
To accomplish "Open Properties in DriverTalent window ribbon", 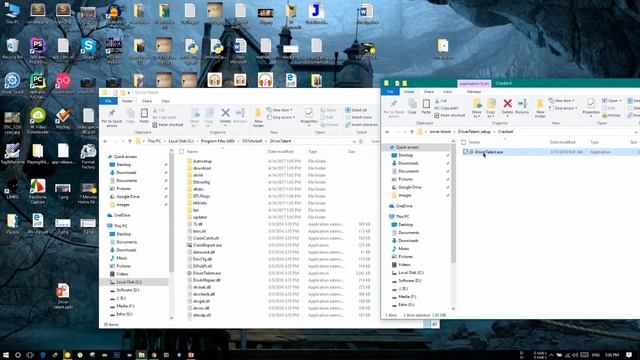I will [x=309, y=116].
